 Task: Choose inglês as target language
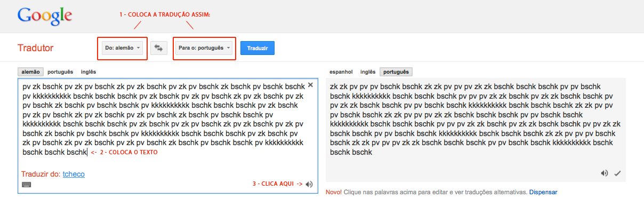point(368,72)
